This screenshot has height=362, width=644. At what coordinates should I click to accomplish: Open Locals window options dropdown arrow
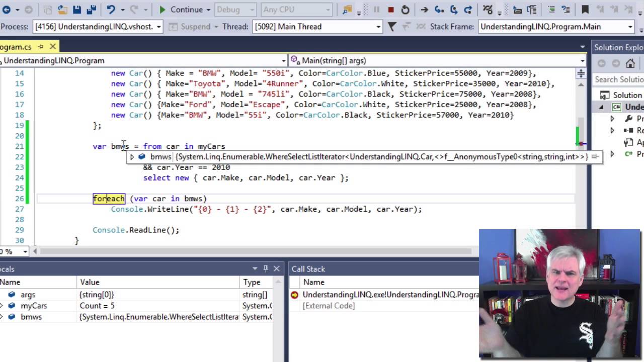click(255, 268)
